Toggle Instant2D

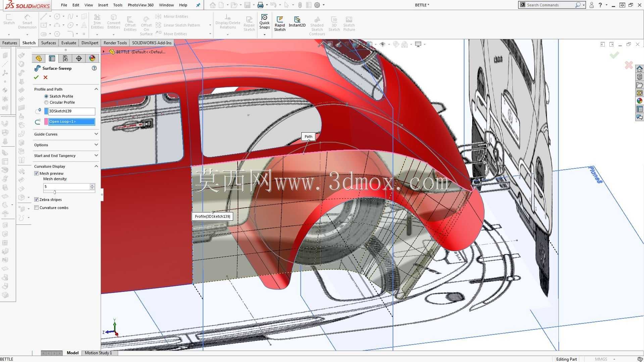tap(297, 21)
